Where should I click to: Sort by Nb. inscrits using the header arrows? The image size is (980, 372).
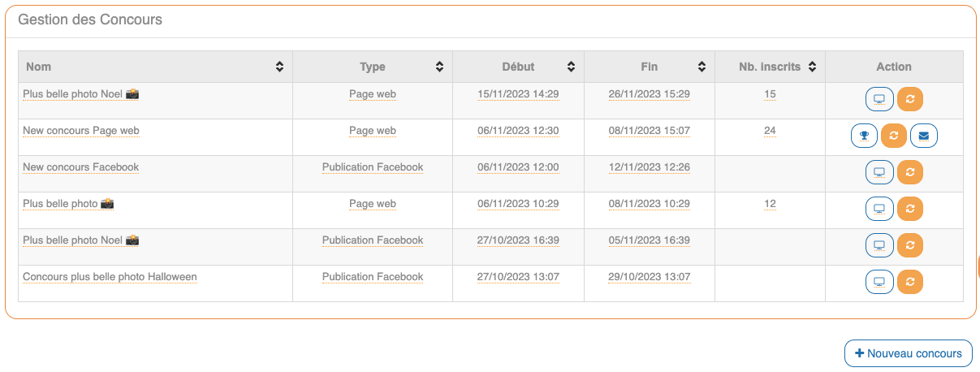pos(812,67)
